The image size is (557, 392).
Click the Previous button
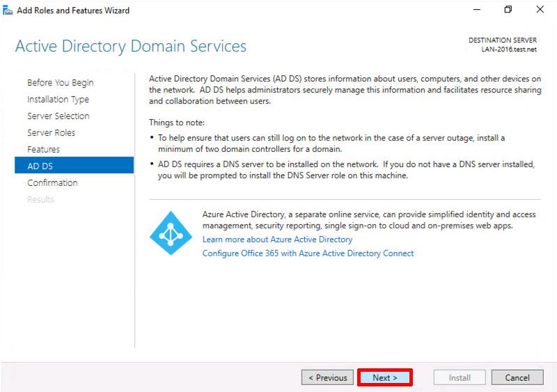[327, 377]
